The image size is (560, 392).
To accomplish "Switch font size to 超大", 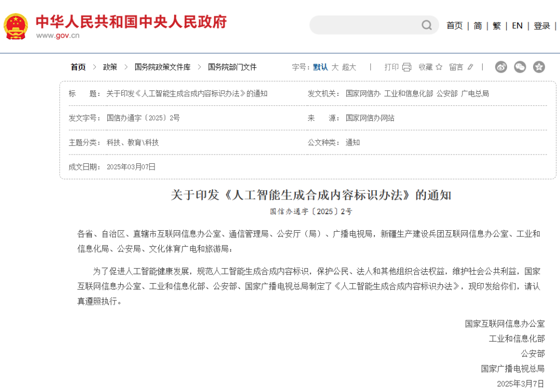I will pos(349,67).
